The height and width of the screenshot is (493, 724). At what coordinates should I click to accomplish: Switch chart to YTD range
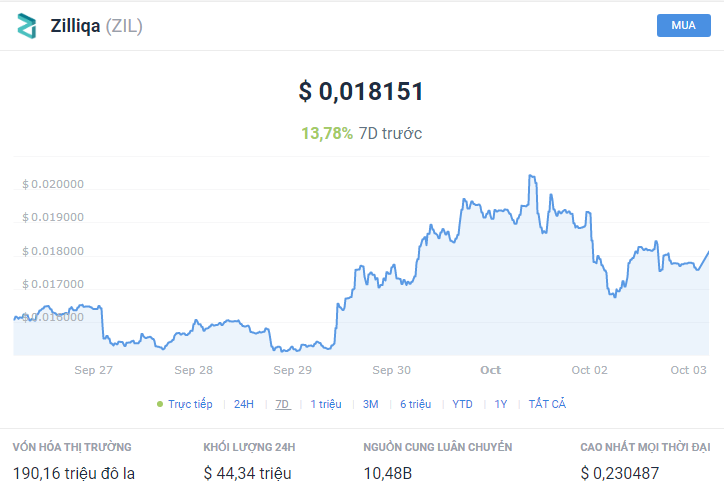[462, 404]
